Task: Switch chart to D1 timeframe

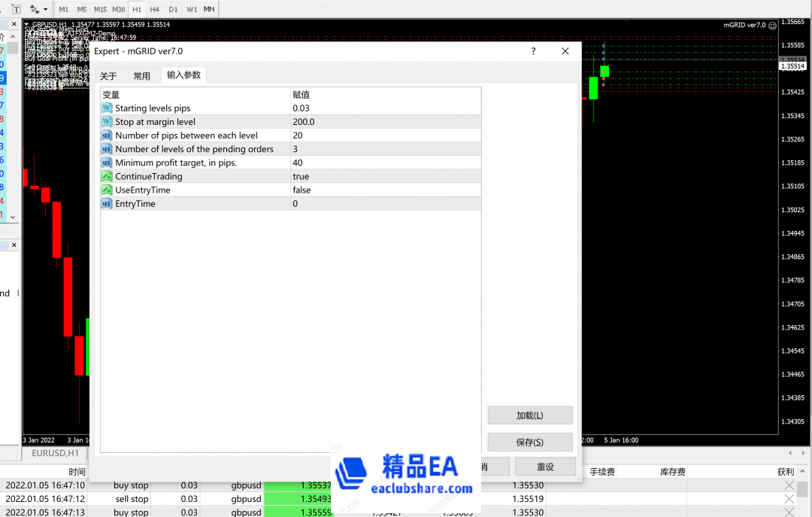Action: click(x=173, y=9)
